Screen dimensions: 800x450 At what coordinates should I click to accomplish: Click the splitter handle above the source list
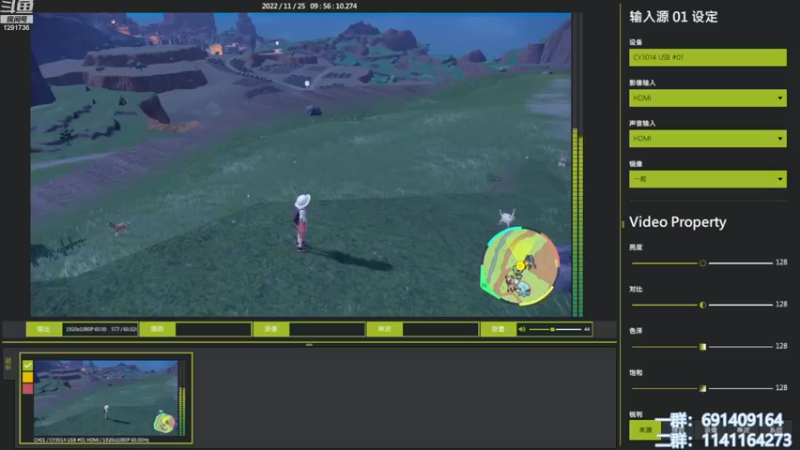(x=309, y=345)
